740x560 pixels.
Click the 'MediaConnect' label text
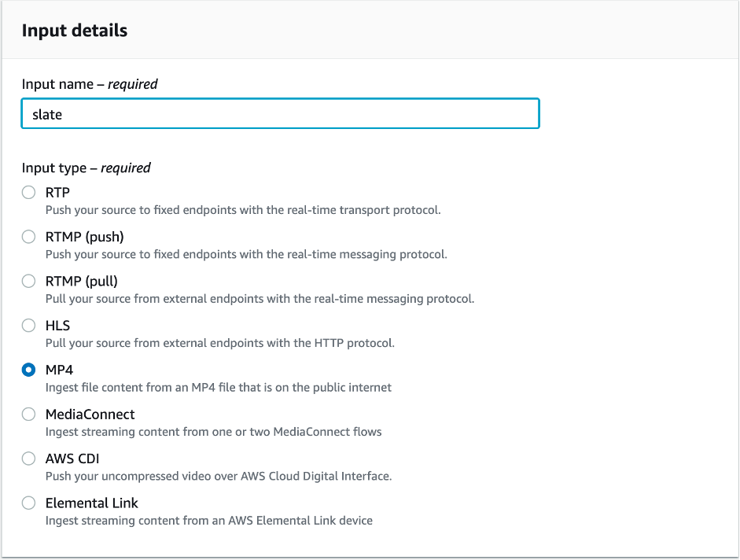point(90,414)
